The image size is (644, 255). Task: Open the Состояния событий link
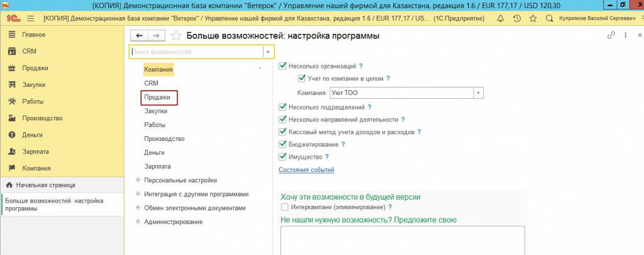point(306,169)
